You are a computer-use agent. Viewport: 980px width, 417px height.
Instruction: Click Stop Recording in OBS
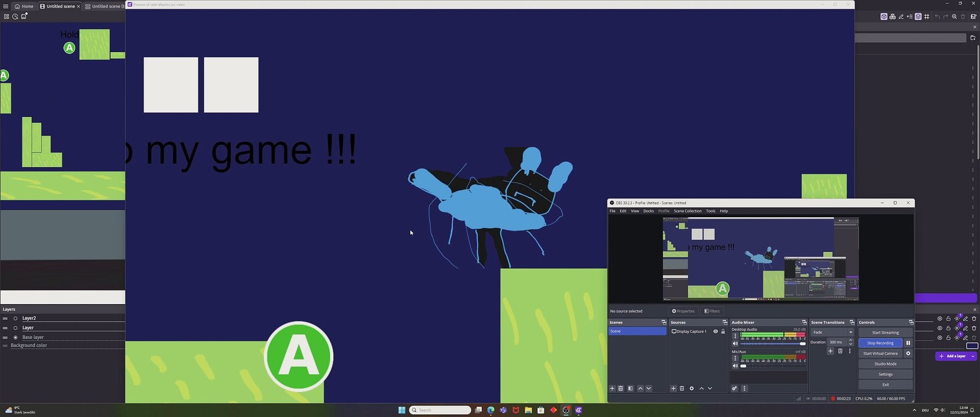[x=880, y=343]
